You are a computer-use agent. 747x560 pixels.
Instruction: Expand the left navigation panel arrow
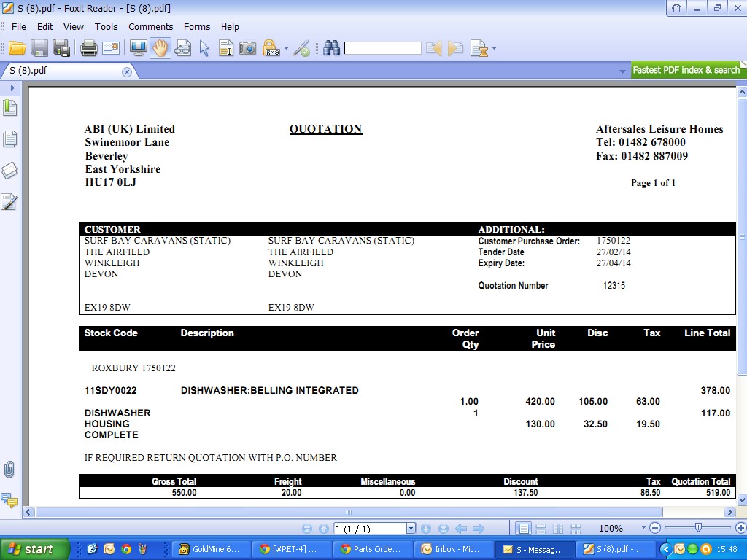[x=12, y=87]
